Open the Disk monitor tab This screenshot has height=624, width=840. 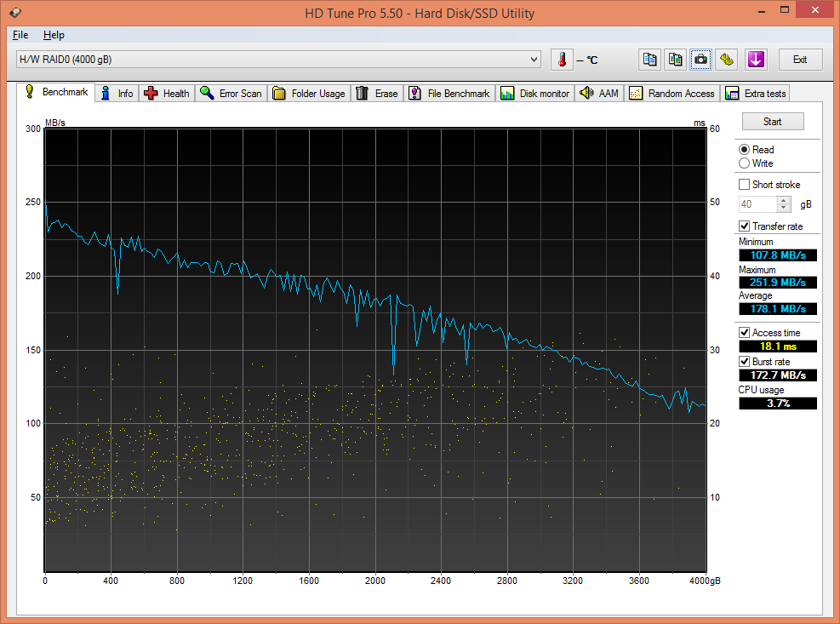(534, 94)
